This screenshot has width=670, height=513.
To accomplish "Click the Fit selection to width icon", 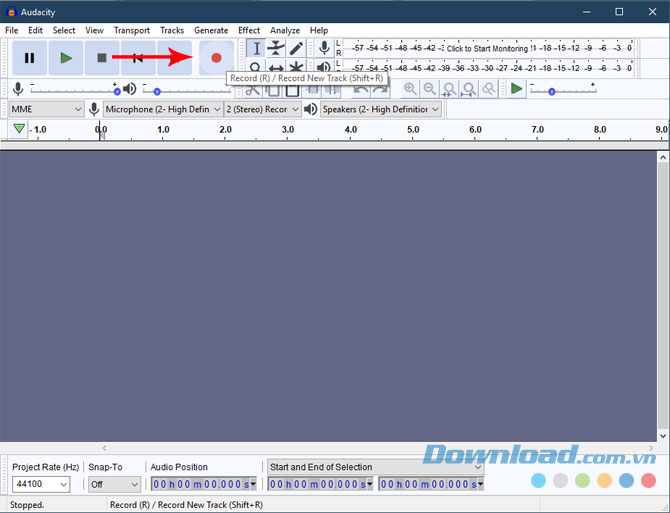I will [x=450, y=89].
